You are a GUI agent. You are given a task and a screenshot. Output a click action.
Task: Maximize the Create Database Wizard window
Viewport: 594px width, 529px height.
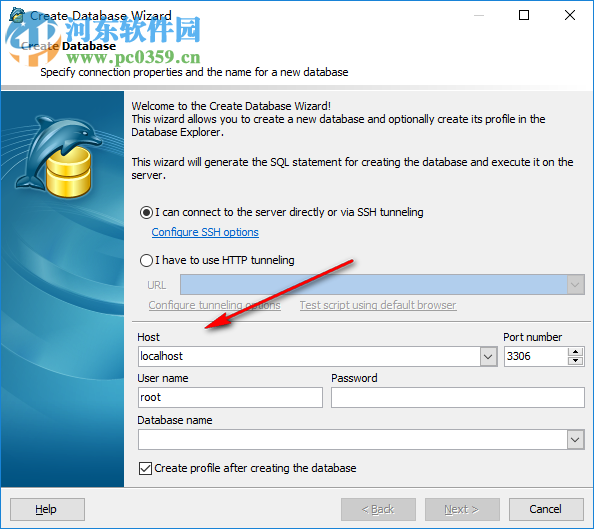pyautogui.click(x=524, y=16)
